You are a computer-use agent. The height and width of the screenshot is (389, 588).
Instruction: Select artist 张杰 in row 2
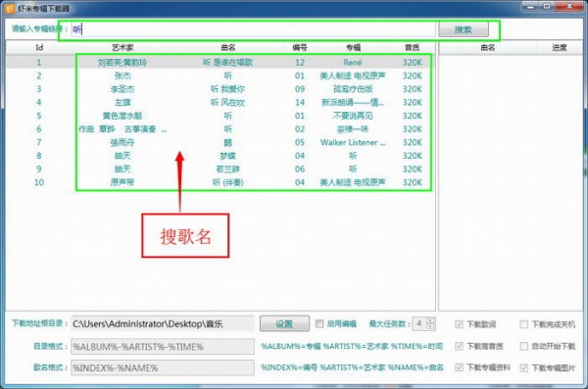coord(122,75)
